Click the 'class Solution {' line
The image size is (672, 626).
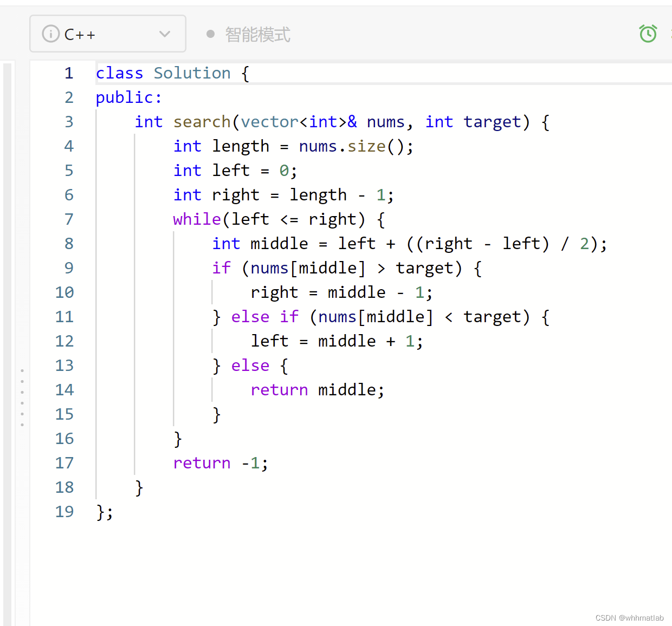click(x=172, y=73)
